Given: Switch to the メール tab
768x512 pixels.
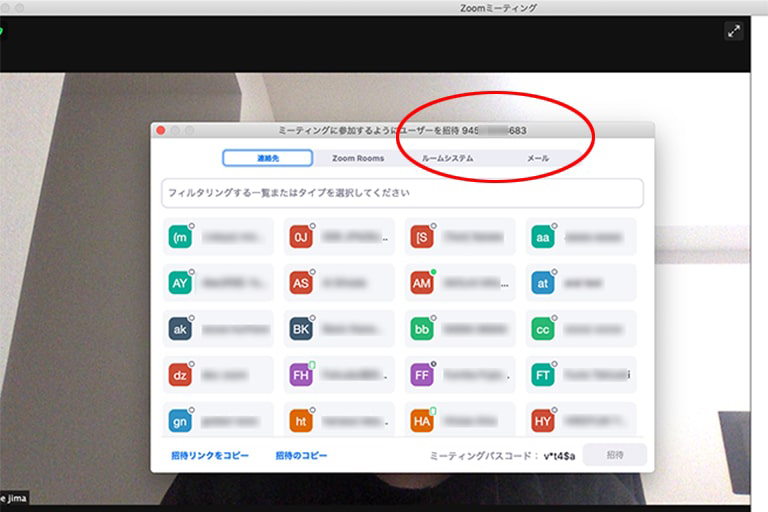Looking at the screenshot, I should [x=538, y=158].
